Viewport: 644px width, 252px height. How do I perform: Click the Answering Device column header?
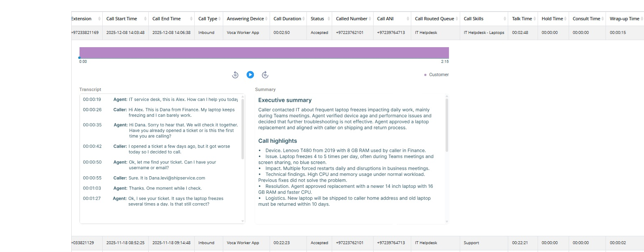(245, 19)
